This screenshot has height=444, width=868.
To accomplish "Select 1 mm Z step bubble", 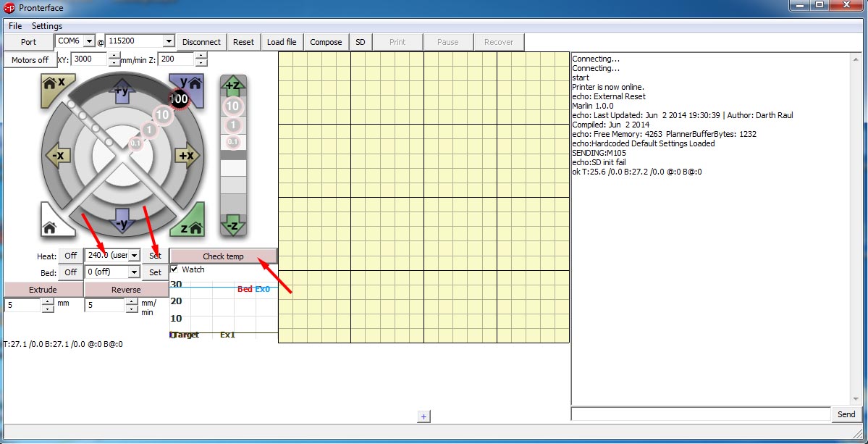I will [x=233, y=125].
